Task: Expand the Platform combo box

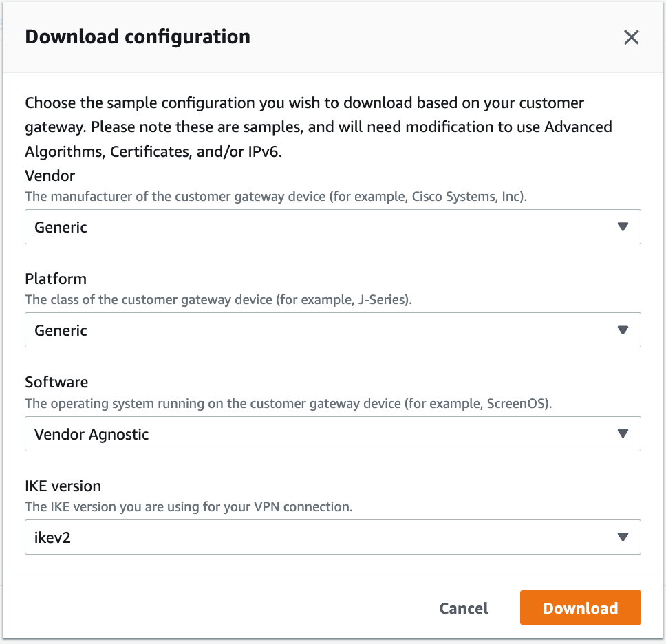Action: click(333, 330)
